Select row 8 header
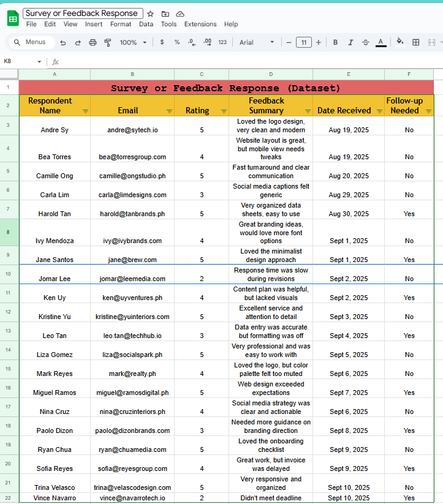This screenshot has height=504, width=443. point(9,232)
